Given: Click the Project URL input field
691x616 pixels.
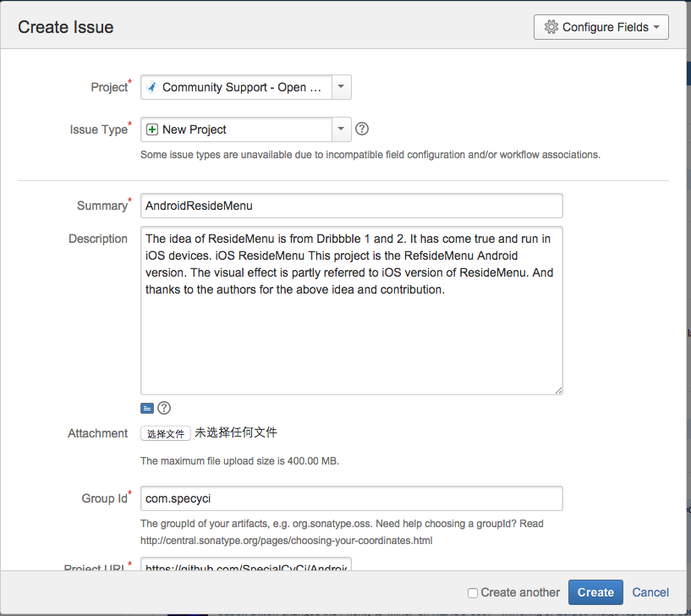Looking at the screenshot, I should pos(245,564).
